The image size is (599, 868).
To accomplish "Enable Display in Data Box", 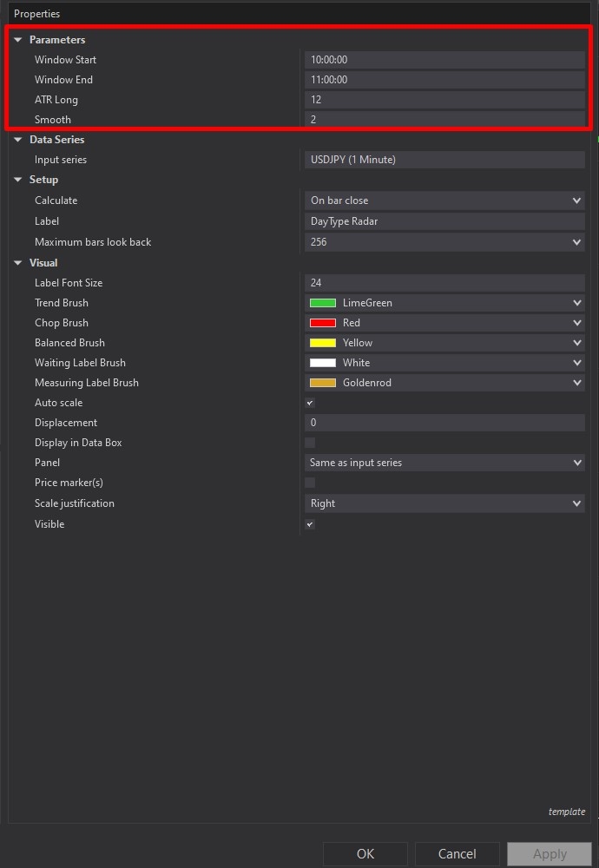I will coord(310,442).
